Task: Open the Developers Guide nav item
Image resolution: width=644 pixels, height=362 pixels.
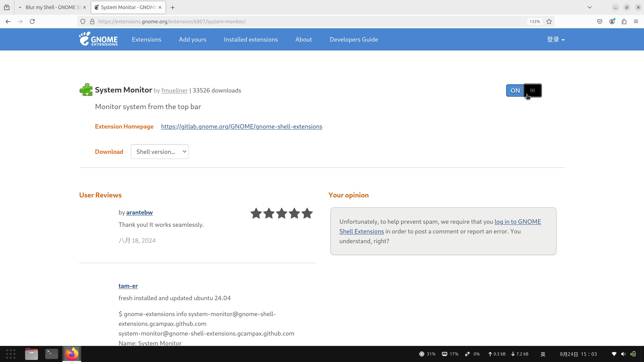Action: [x=354, y=40]
